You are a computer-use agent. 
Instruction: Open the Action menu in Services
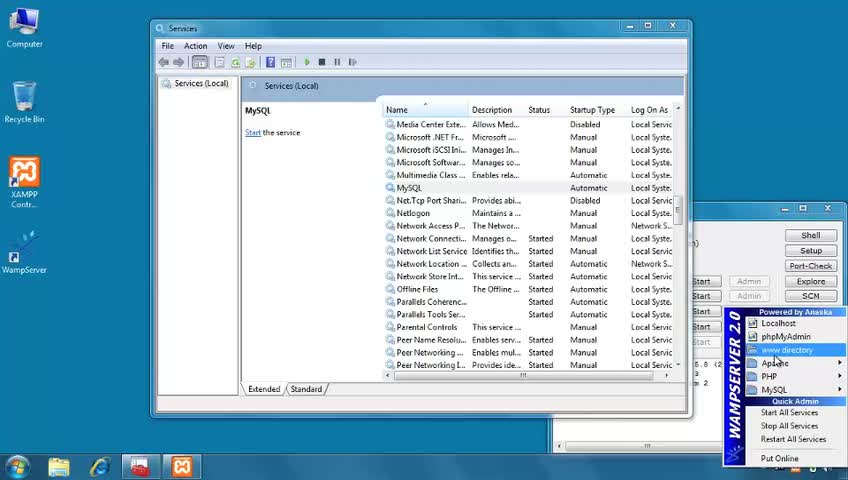pyautogui.click(x=195, y=46)
